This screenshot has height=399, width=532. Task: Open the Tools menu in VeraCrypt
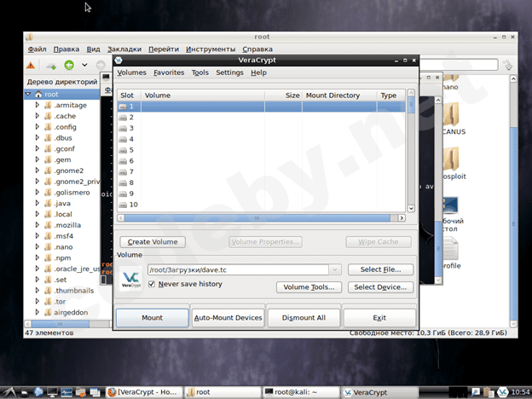[x=200, y=72]
